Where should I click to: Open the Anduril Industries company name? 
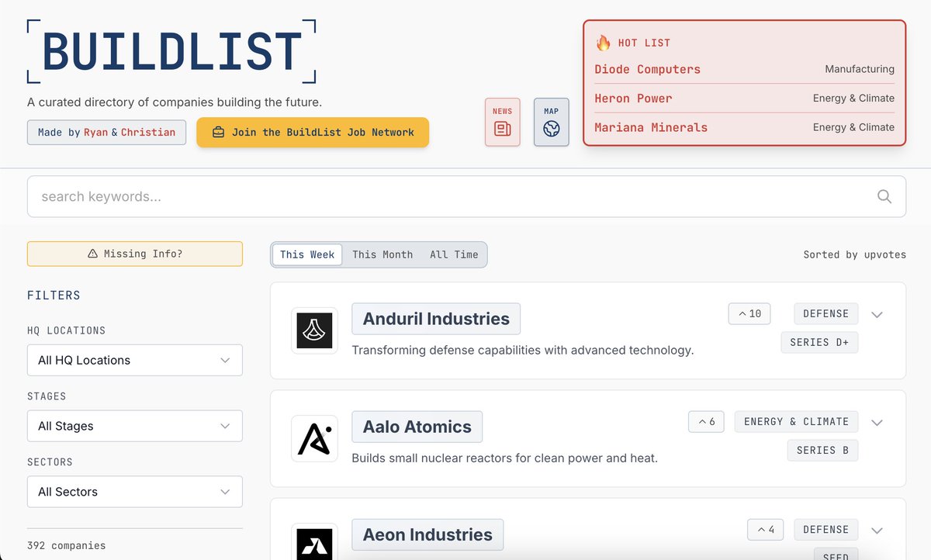point(436,319)
